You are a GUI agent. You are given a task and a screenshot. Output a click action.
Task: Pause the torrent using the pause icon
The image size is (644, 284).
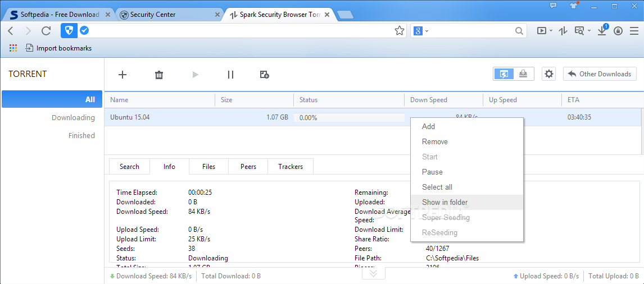point(230,75)
